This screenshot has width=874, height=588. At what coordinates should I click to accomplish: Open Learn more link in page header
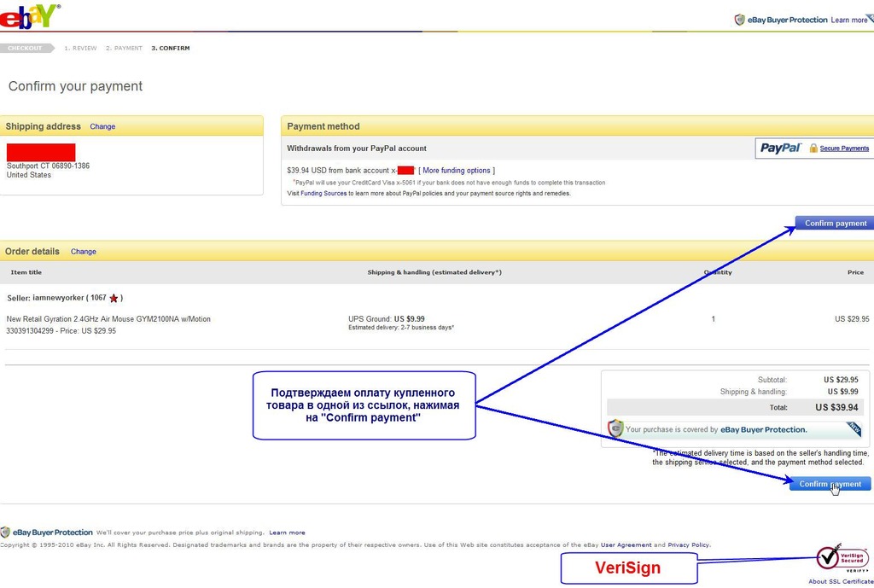849,20
